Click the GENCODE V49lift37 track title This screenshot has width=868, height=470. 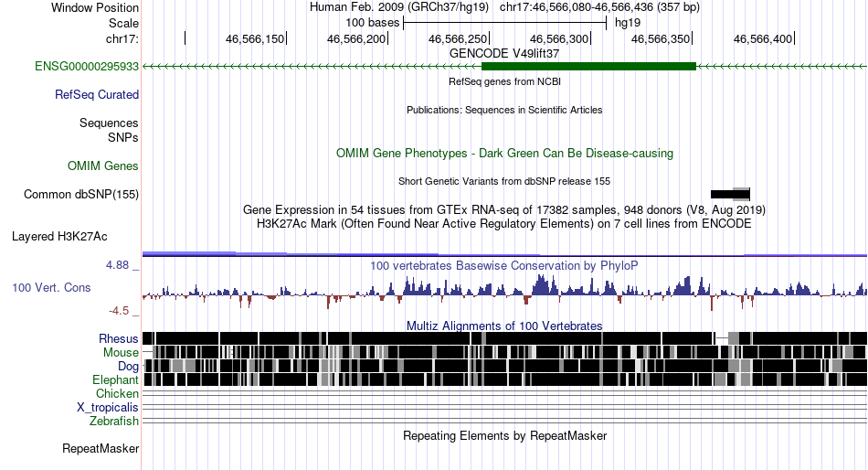coord(504,54)
